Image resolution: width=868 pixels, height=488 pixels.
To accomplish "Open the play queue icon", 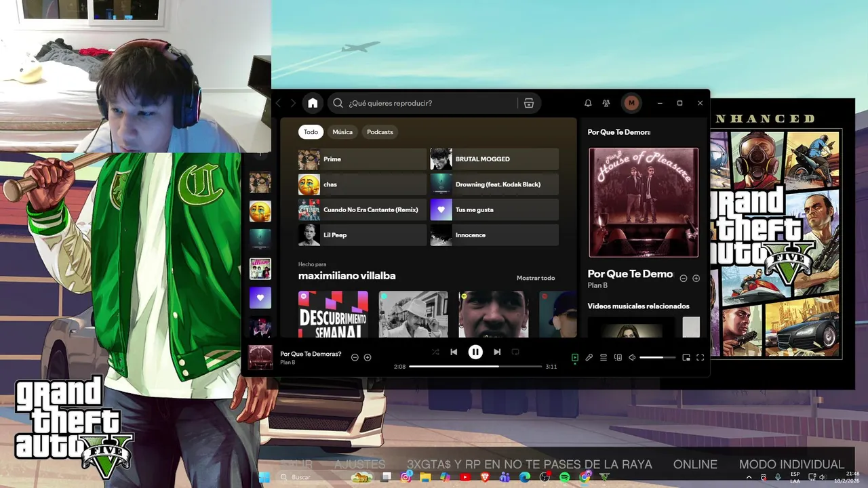I will tap(604, 357).
